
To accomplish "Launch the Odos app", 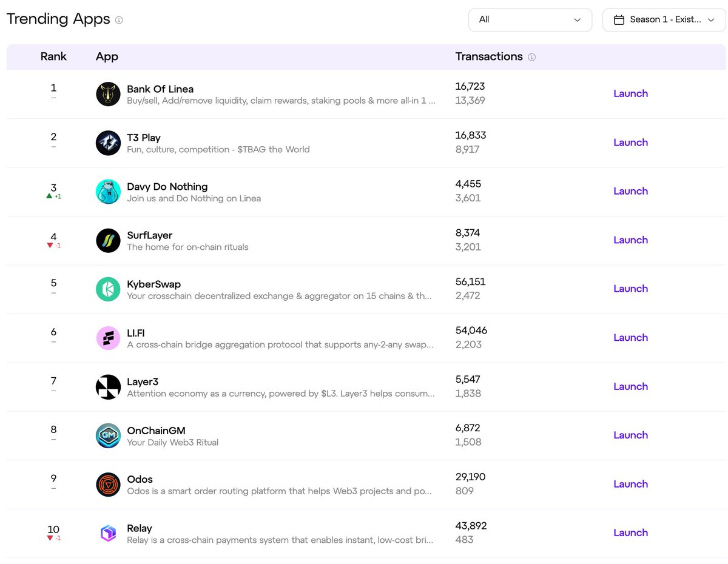I will 630,484.
